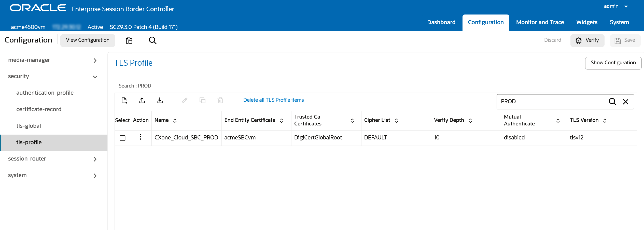Sort by TLS Version column
The width and height of the screenshot is (644, 230).
(605, 121)
